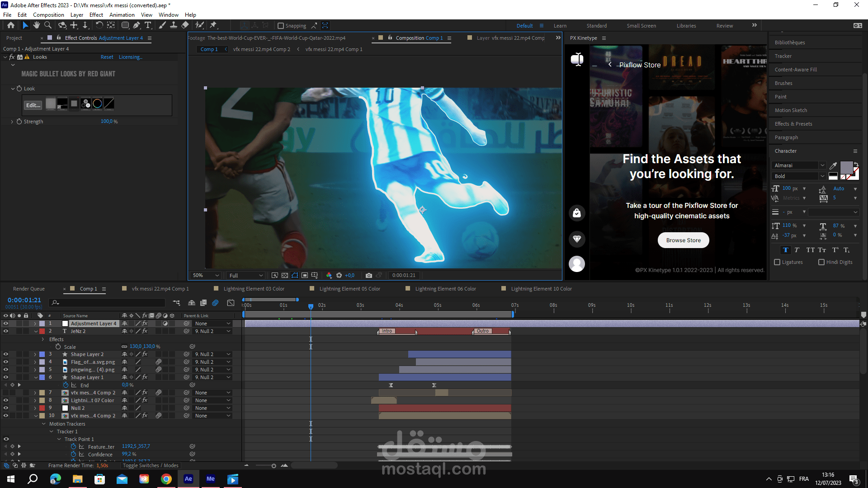Click the Browse Store button
Screen dimensions: 868x488
[683, 240]
